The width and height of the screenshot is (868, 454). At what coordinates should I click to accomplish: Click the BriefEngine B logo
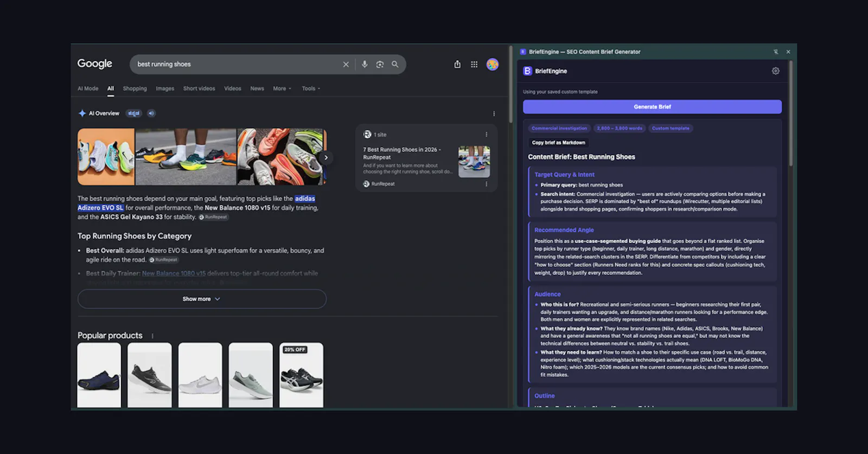coord(527,71)
